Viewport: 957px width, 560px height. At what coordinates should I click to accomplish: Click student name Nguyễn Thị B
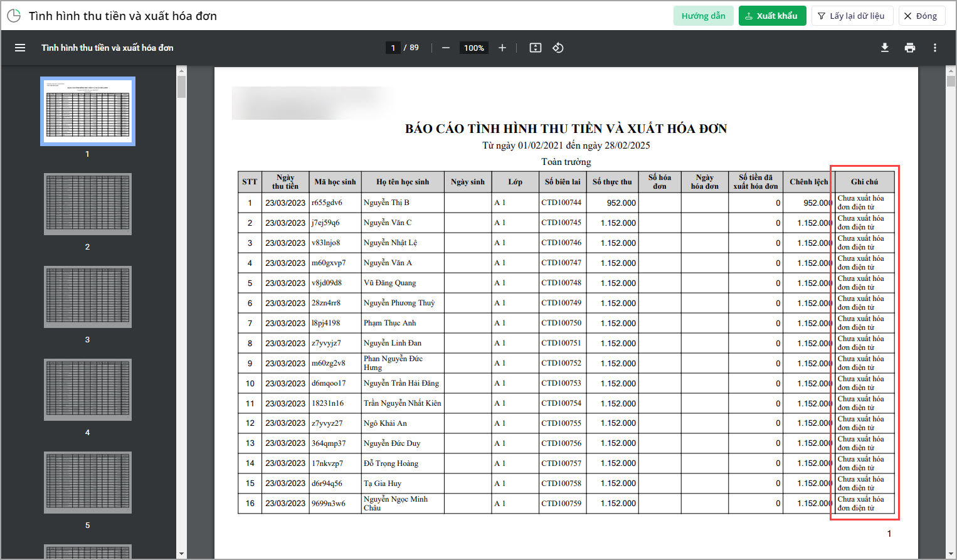[386, 203]
